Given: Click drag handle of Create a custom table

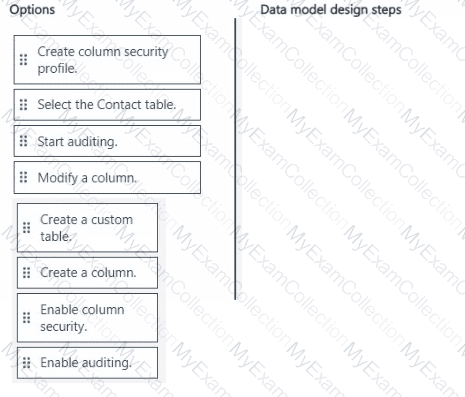Looking at the screenshot, I should tap(27, 228).
